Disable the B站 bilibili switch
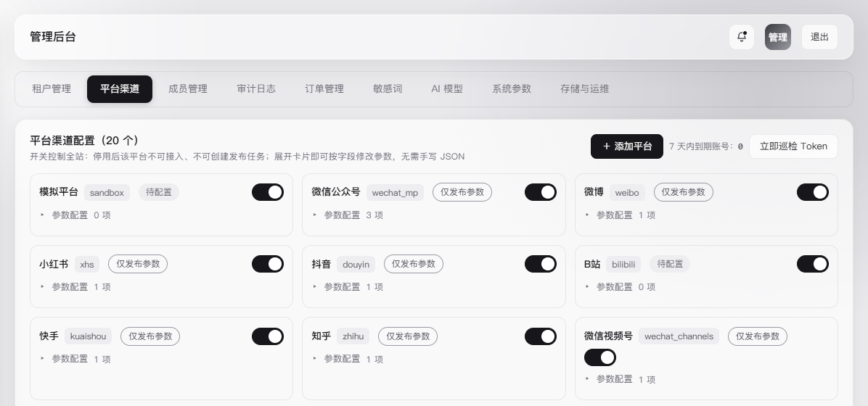 click(x=813, y=265)
